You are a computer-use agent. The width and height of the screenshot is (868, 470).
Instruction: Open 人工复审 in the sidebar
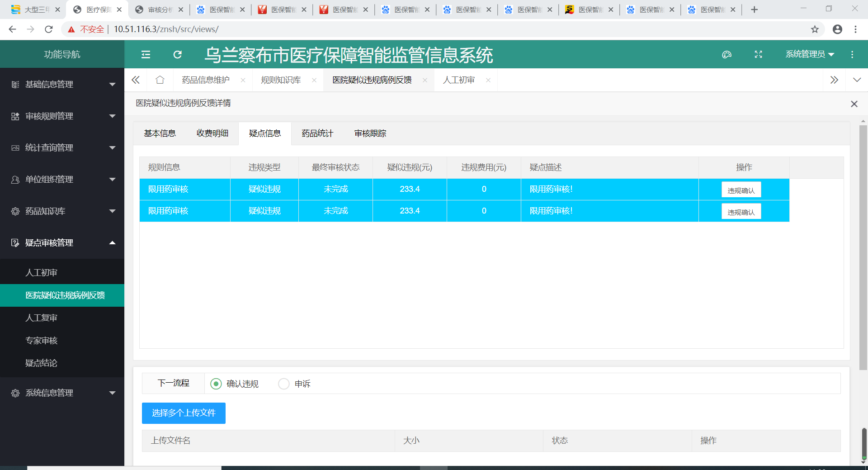pos(62,318)
